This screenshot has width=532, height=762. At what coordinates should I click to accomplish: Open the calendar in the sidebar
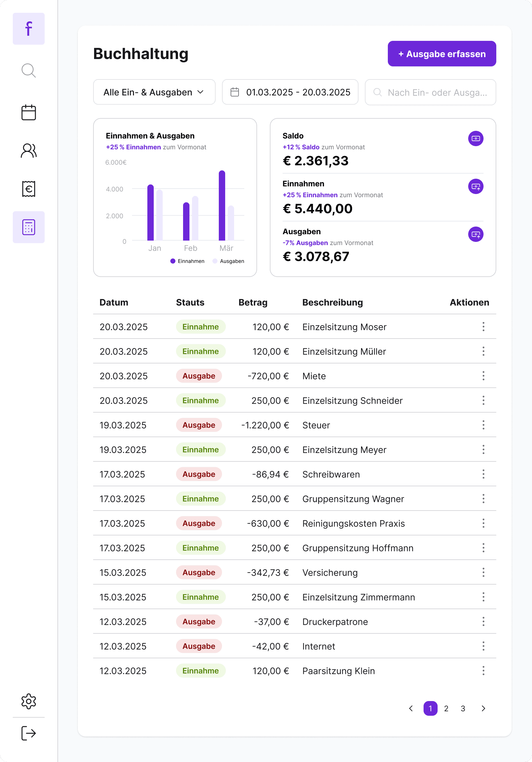(28, 113)
